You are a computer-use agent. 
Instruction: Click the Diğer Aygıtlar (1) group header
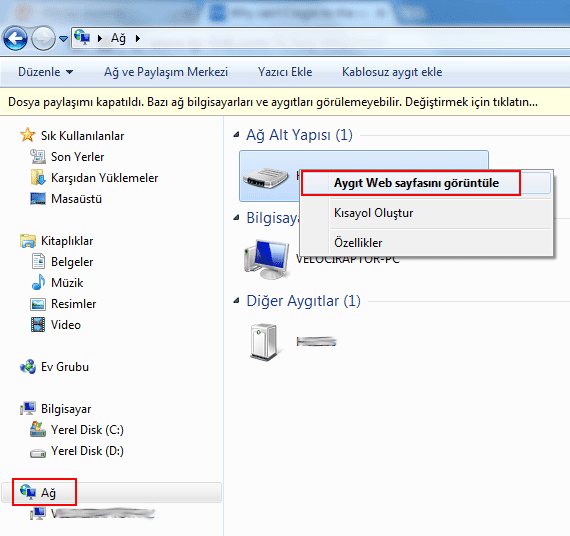[303, 301]
